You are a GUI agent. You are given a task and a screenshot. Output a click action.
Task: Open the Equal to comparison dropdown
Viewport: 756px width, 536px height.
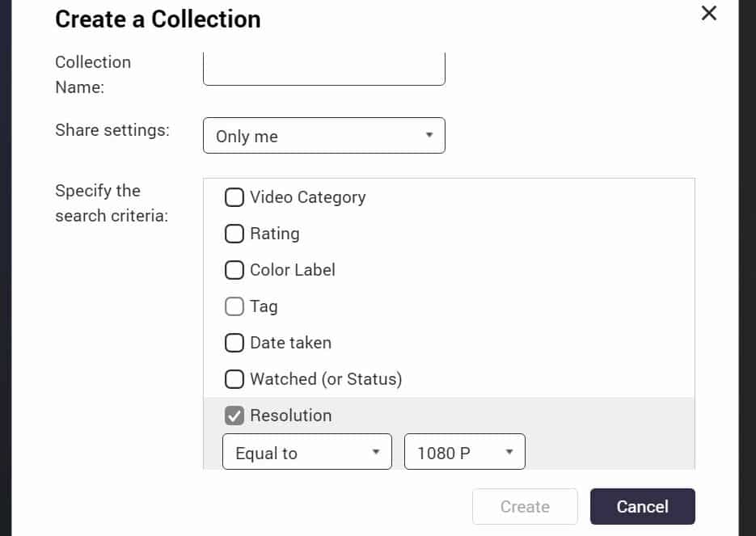307,452
